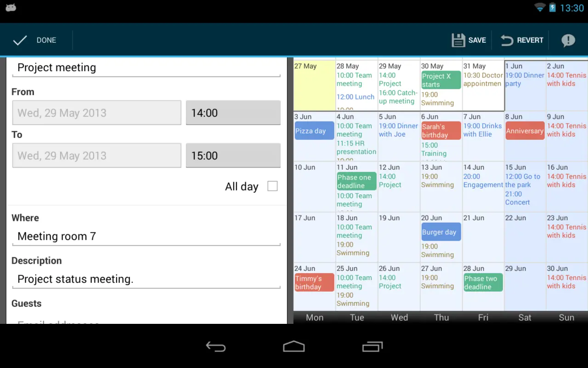This screenshot has width=588, height=368.
Task: Click the SAVE label text
Action: coord(477,40)
